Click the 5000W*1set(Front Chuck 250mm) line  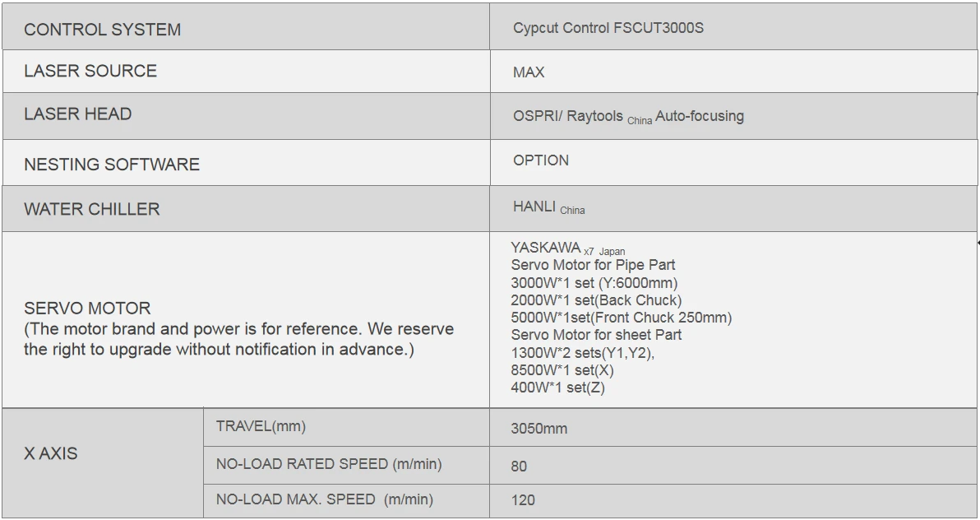(x=622, y=318)
